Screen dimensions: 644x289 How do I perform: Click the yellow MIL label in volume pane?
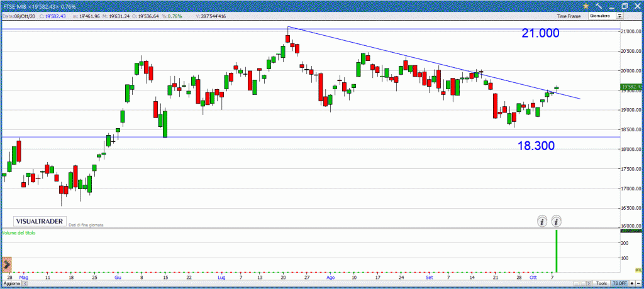(x=638, y=270)
